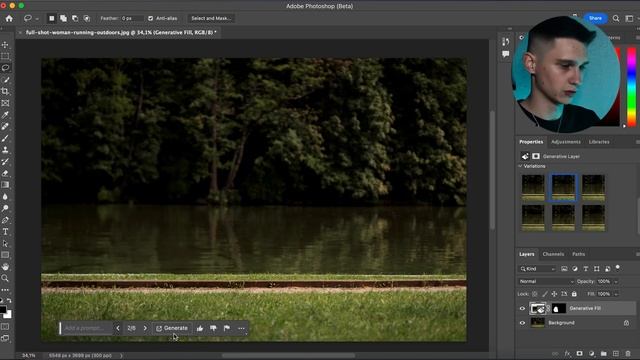640x360 pixels.
Task: Choose Add to selection mode
Action: pos(63,18)
